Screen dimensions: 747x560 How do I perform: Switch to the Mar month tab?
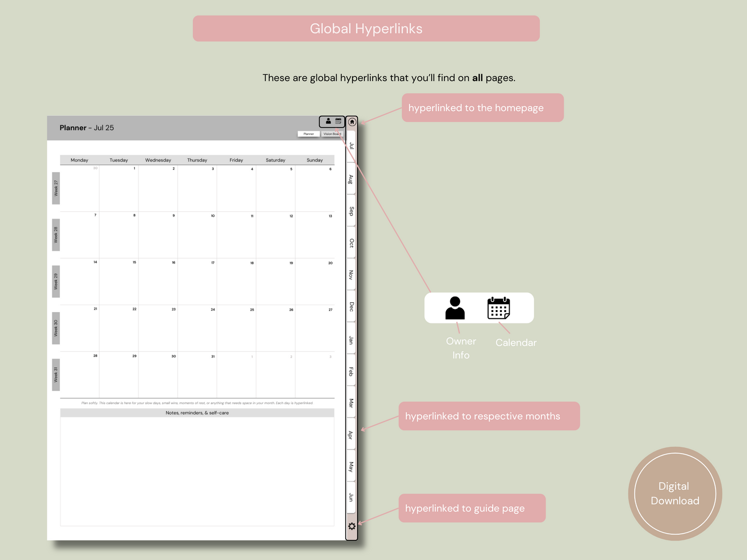351,403
